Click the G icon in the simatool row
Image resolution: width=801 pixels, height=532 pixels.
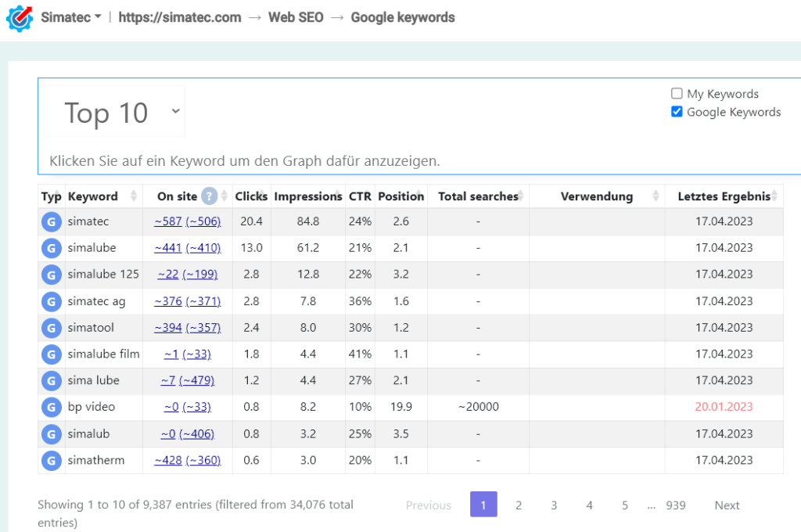pos(52,328)
